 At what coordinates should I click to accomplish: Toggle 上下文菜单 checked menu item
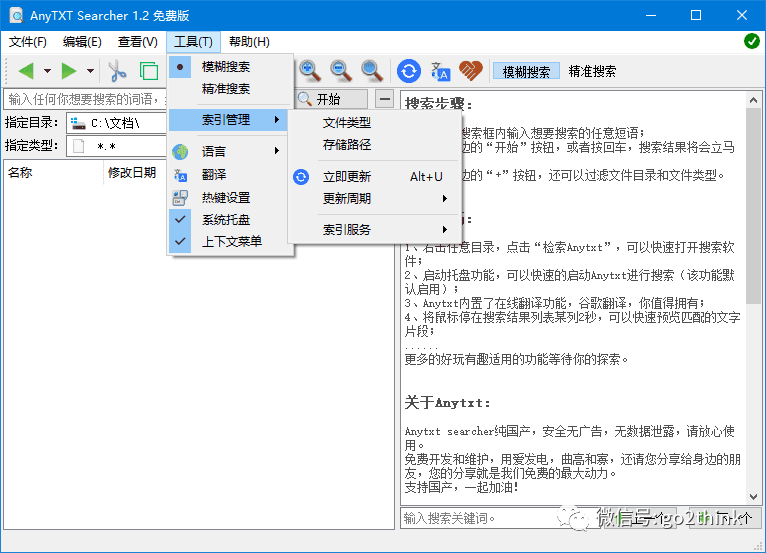coord(231,241)
